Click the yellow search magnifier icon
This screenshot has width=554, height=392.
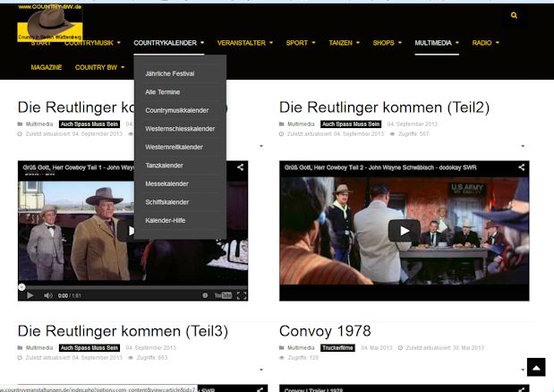point(514,15)
